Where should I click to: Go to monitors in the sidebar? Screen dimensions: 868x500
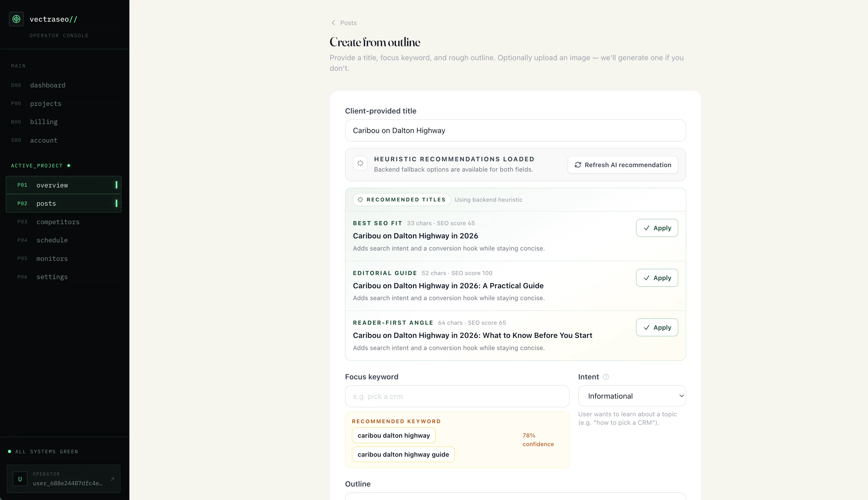pyautogui.click(x=64, y=259)
